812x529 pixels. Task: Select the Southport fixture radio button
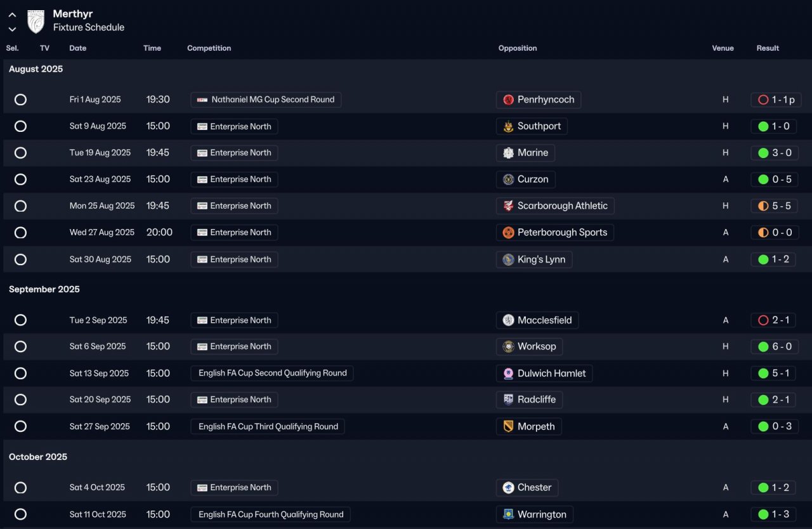click(x=20, y=126)
